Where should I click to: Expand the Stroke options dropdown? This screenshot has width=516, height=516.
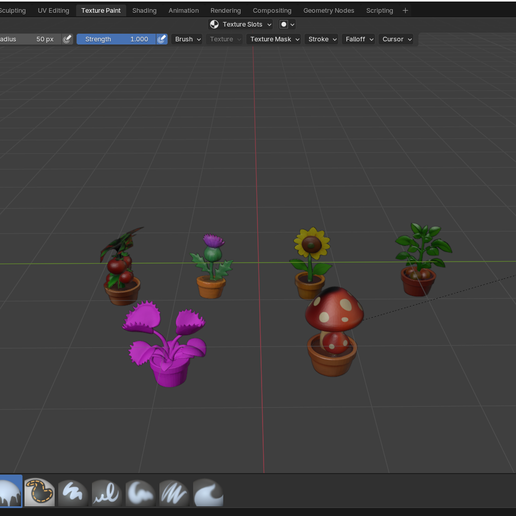coord(322,39)
